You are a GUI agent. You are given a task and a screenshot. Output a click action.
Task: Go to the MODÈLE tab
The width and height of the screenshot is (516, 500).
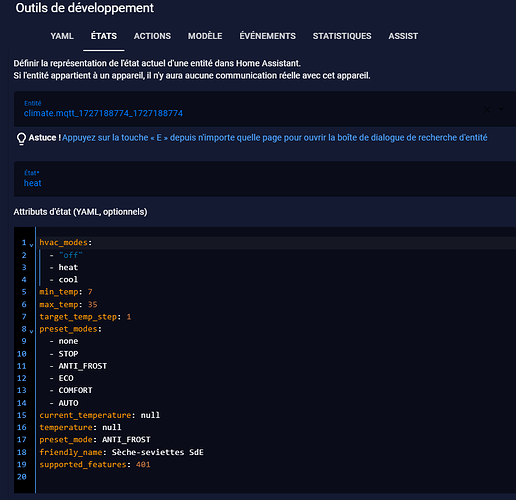205,36
